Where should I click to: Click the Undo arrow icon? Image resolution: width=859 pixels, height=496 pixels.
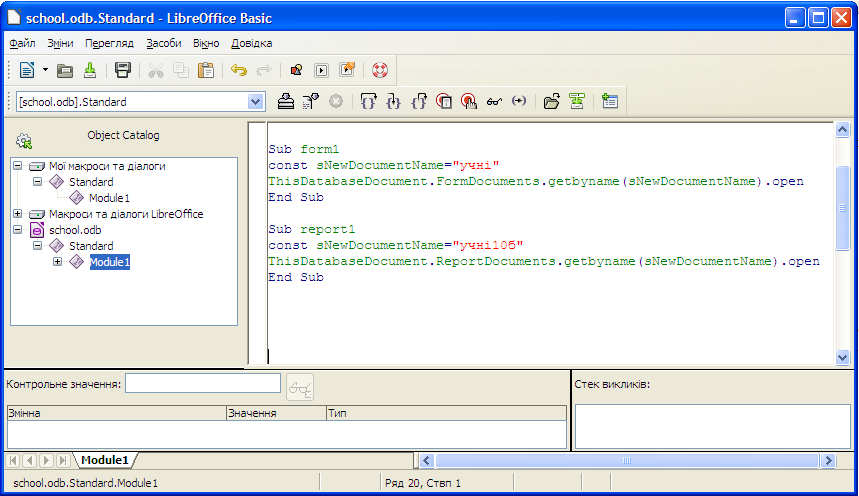[x=239, y=70]
